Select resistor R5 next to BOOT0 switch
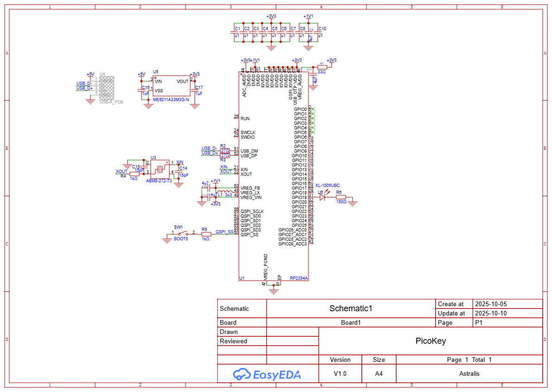Screen dimensions: 552x392 click(206, 234)
